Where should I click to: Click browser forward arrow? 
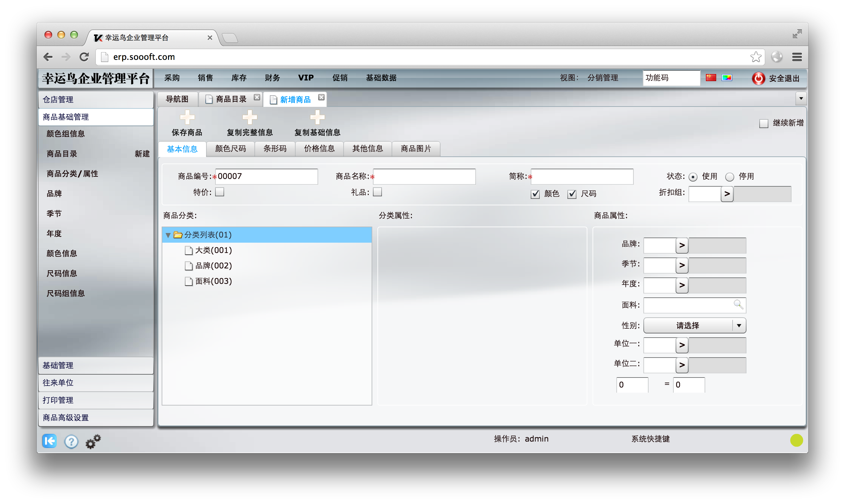pyautogui.click(x=66, y=57)
